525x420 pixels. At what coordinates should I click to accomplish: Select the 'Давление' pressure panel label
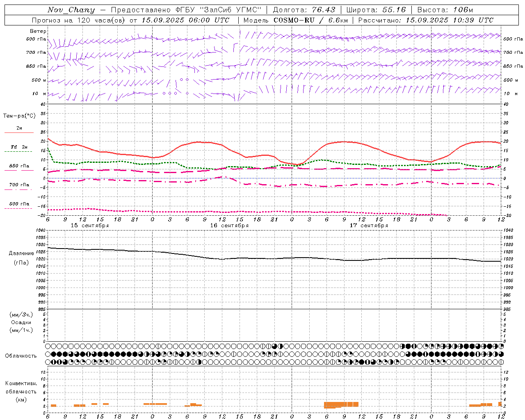pyautogui.click(x=21, y=253)
